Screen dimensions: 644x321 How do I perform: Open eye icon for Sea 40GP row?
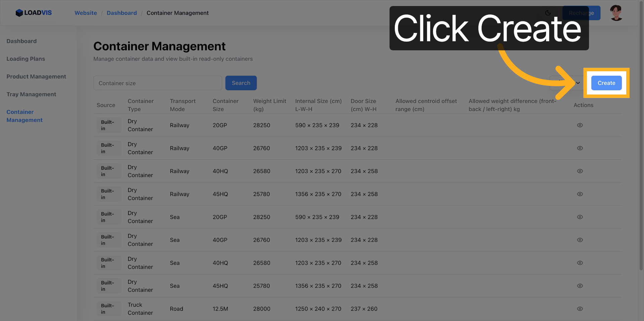(580, 240)
